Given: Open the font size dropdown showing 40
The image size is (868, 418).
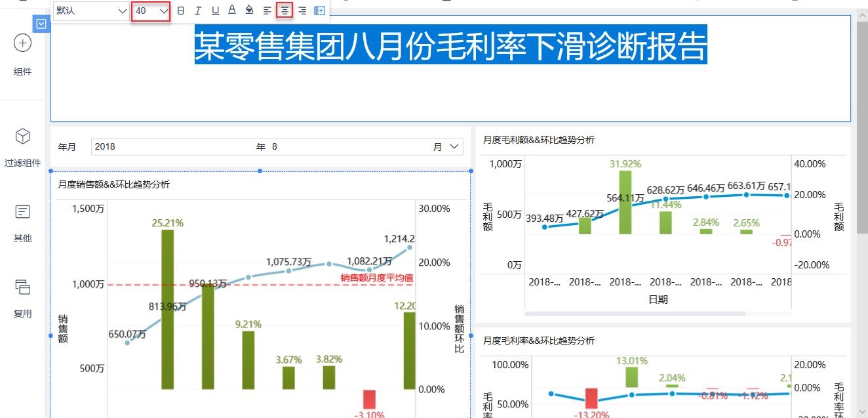Looking at the screenshot, I should (x=151, y=10).
